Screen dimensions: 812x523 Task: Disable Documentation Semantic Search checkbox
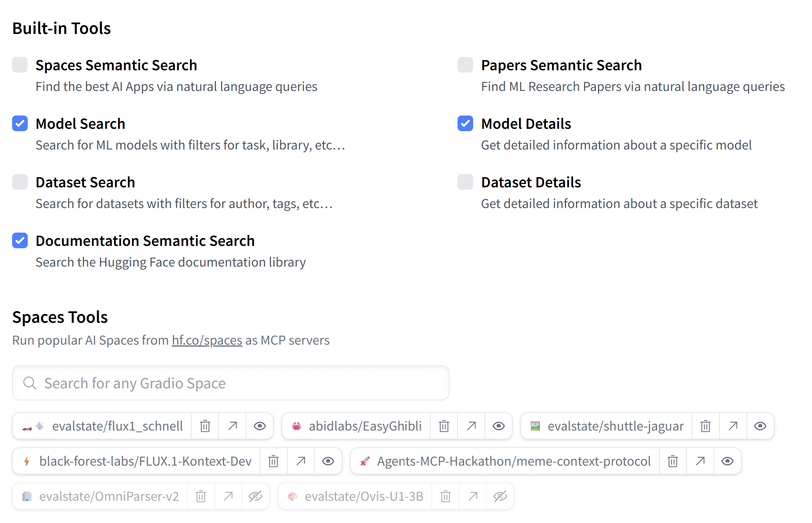pyautogui.click(x=20, y=240)
